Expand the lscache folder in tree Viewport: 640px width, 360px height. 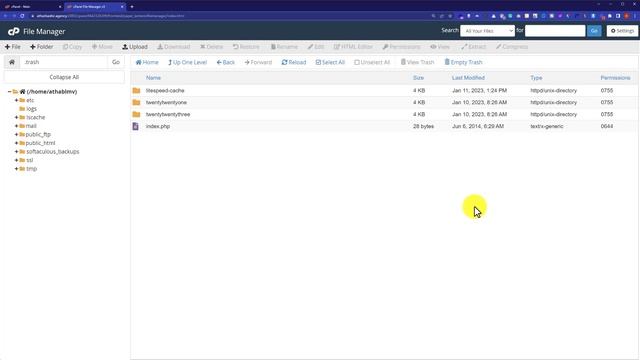16,118
